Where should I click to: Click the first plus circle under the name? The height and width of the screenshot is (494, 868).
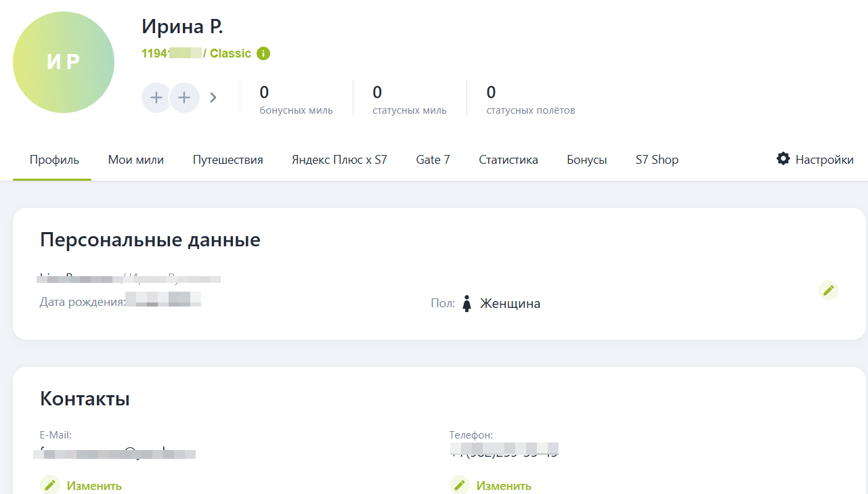[156, 97]
